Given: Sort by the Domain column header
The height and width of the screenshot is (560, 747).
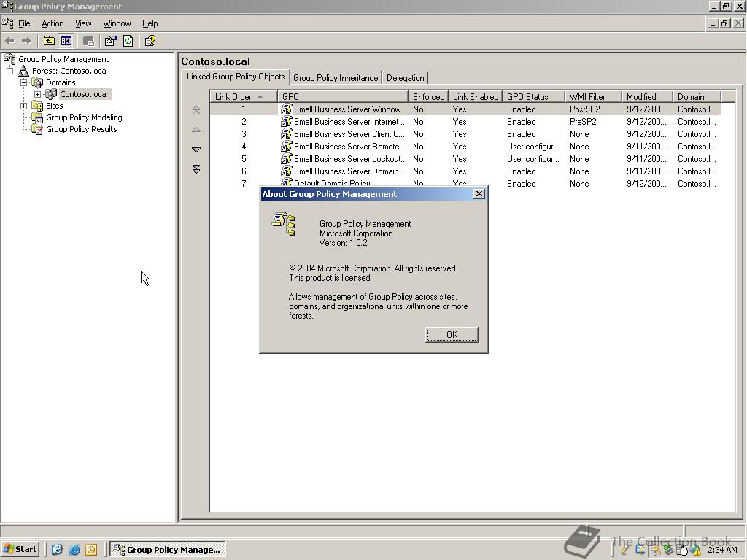Looking at the screenshot, I should (697, 97).
